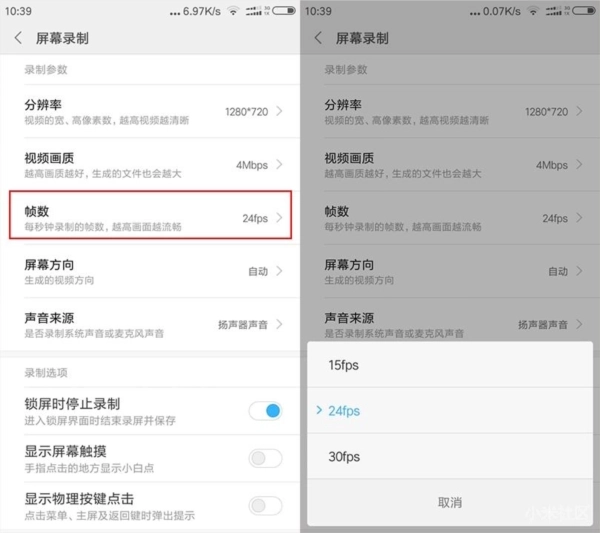Tap blue chevron beside selected 24fps option
The image size is (600, 533).
click(x=319, y=410)
